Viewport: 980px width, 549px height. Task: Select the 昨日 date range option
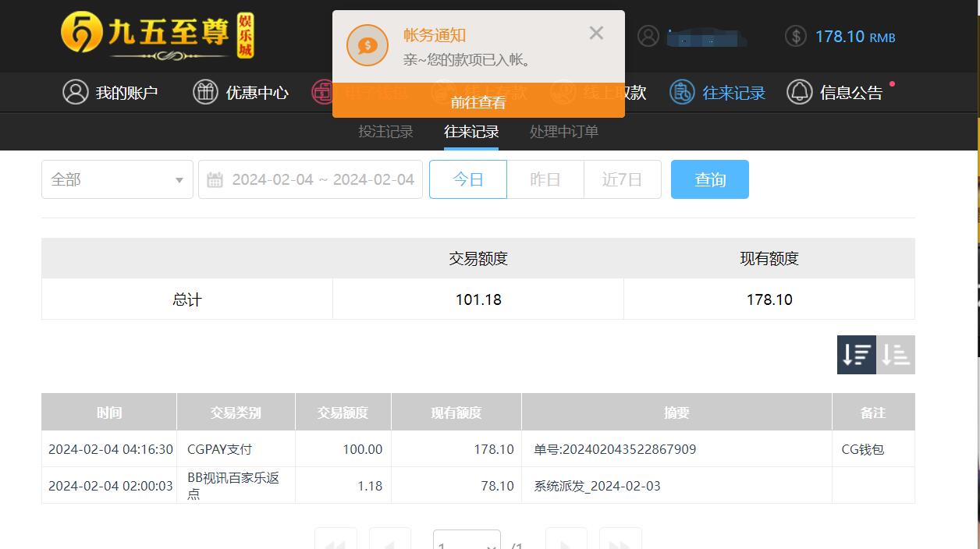point(545,179)
